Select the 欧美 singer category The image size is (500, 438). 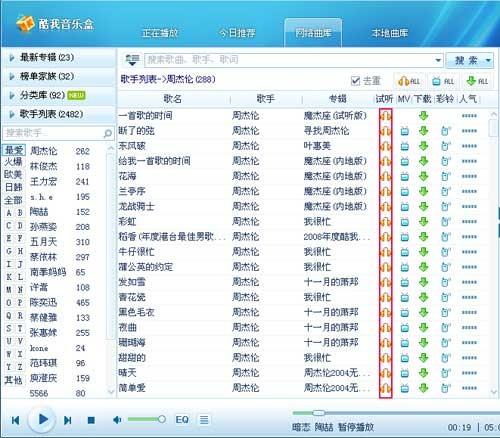[13, 174]
